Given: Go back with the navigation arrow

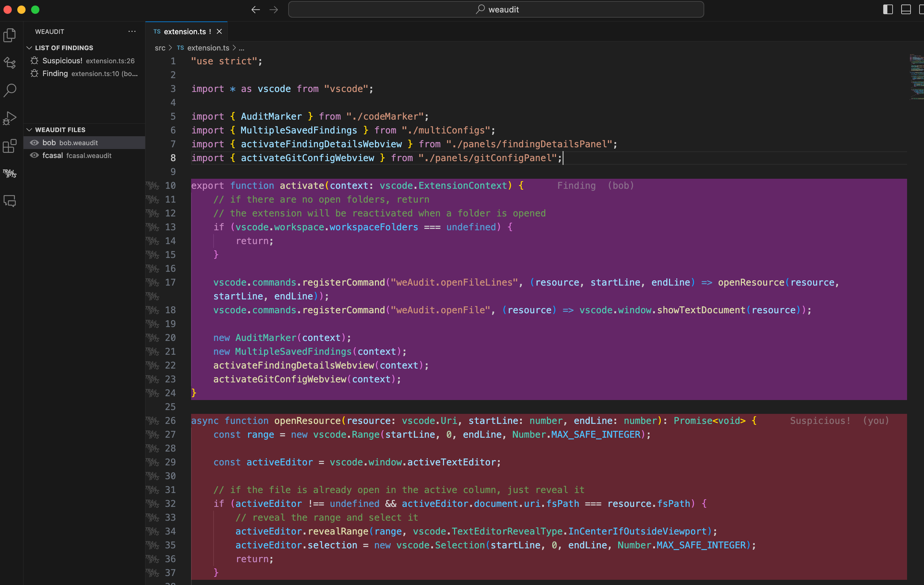Looking at the screenshot, I should point(256,10).
